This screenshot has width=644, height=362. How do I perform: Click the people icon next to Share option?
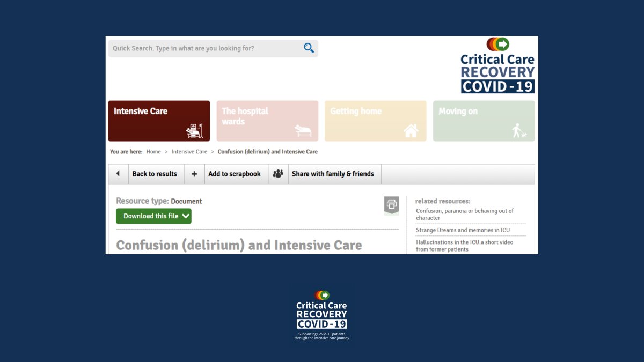(x=278, y=174)
